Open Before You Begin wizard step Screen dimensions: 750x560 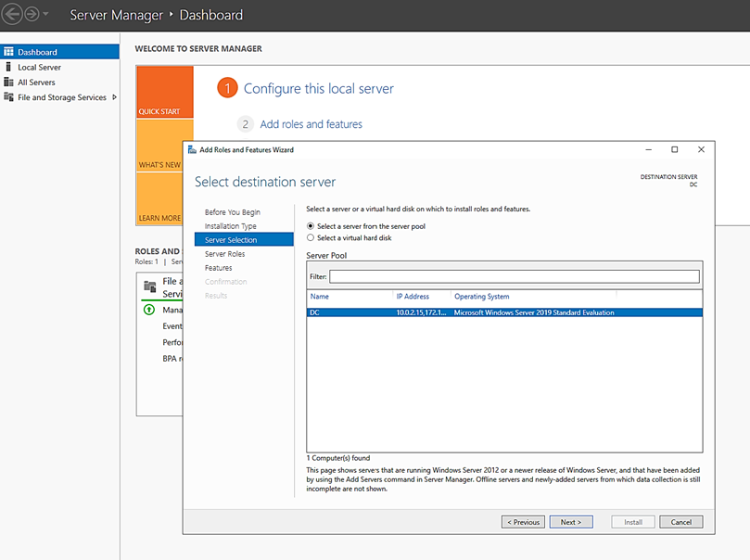pyautogui.click(x=232, y=212)
